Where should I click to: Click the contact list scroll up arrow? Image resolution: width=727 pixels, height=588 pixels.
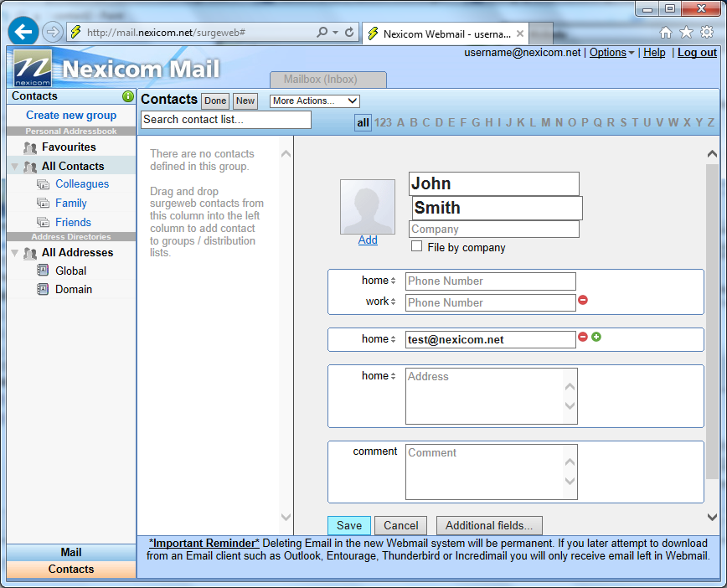coord(286,153)
